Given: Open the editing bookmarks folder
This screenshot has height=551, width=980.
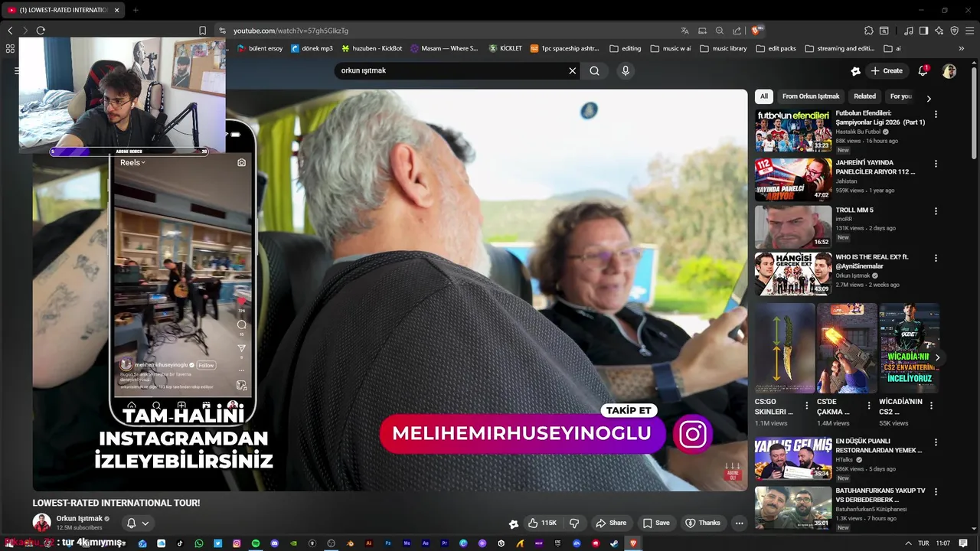Looking at the screenshot, I should click(x=626, y=48).
